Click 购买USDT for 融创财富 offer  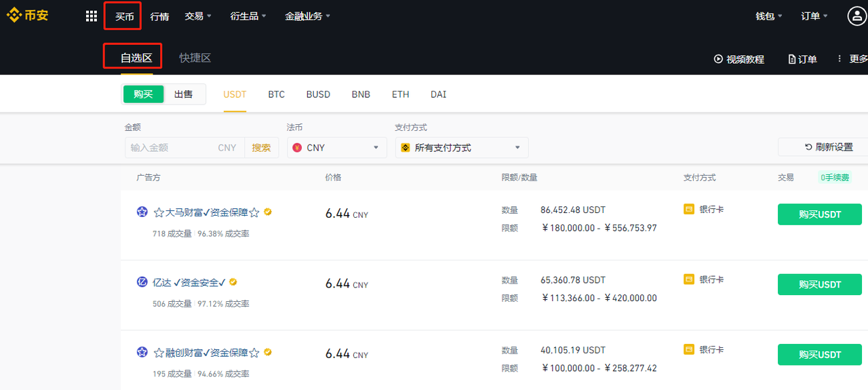(x=820, y=355)
